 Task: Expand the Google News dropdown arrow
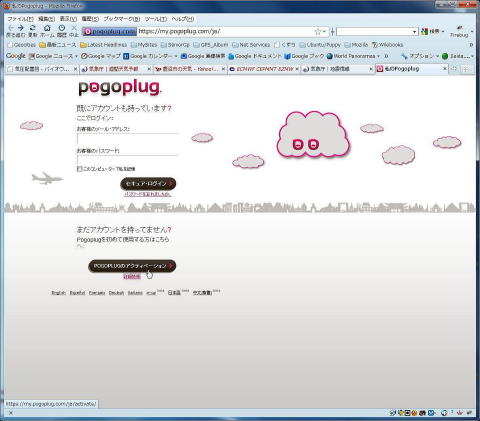(76, 56)
